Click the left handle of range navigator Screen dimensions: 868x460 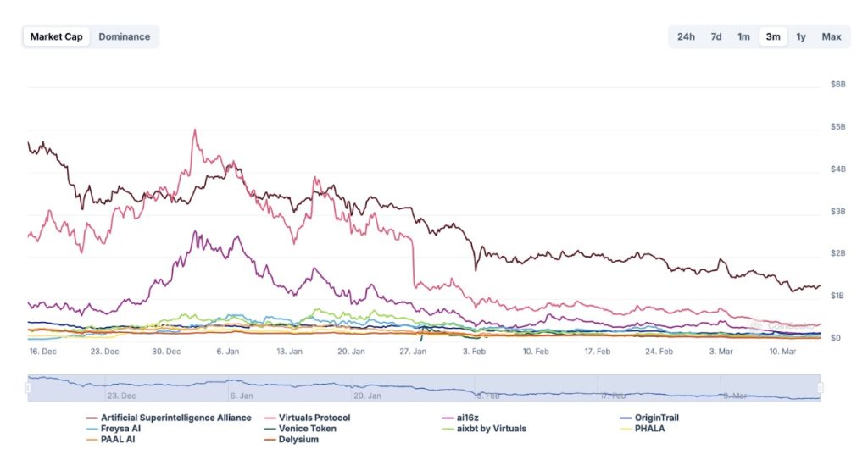click(28, 388)
